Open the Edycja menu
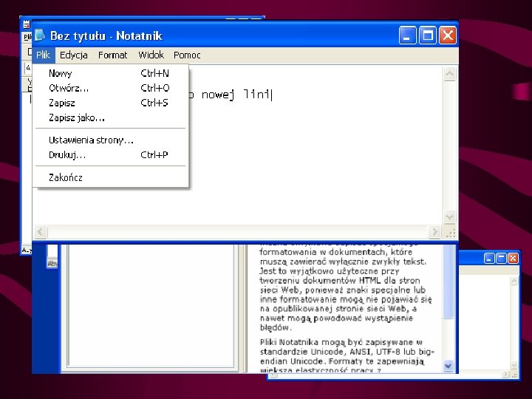 click(74, 55)
